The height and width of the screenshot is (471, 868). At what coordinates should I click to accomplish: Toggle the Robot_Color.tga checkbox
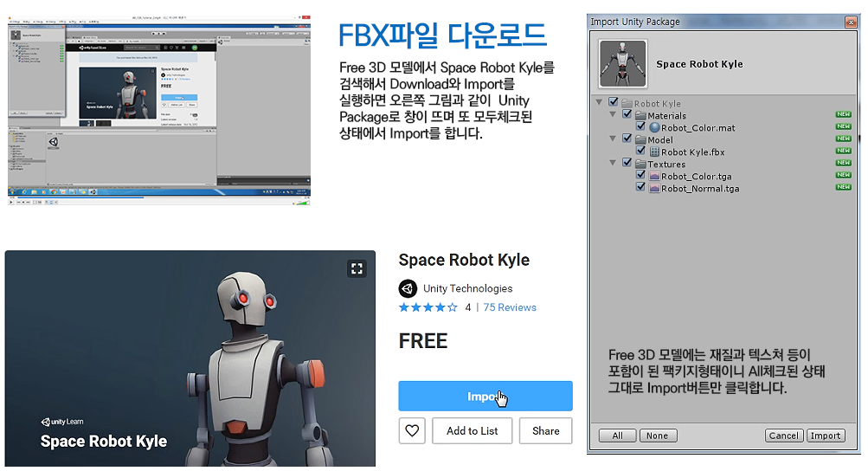coord(640,175)
